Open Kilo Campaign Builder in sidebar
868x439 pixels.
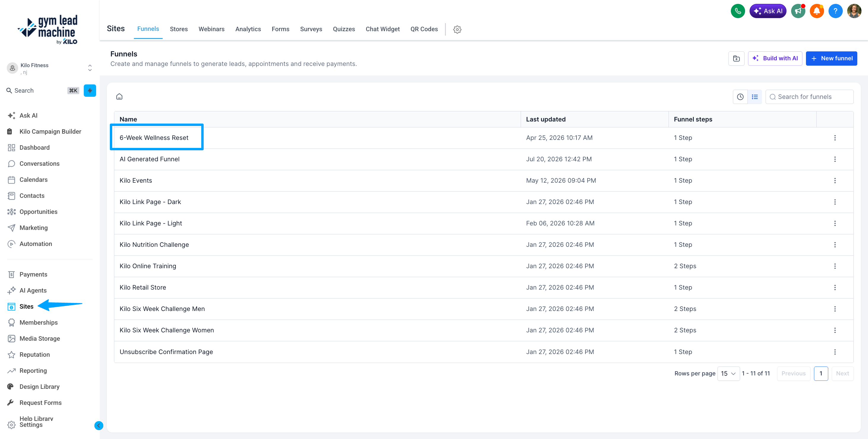pos(50,132)
